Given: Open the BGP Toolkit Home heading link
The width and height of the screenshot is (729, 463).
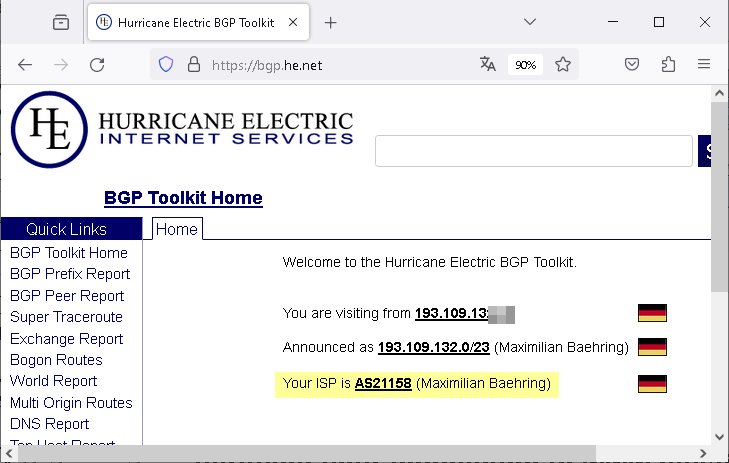Looking at the screenshot, I should tap(183, 198).
